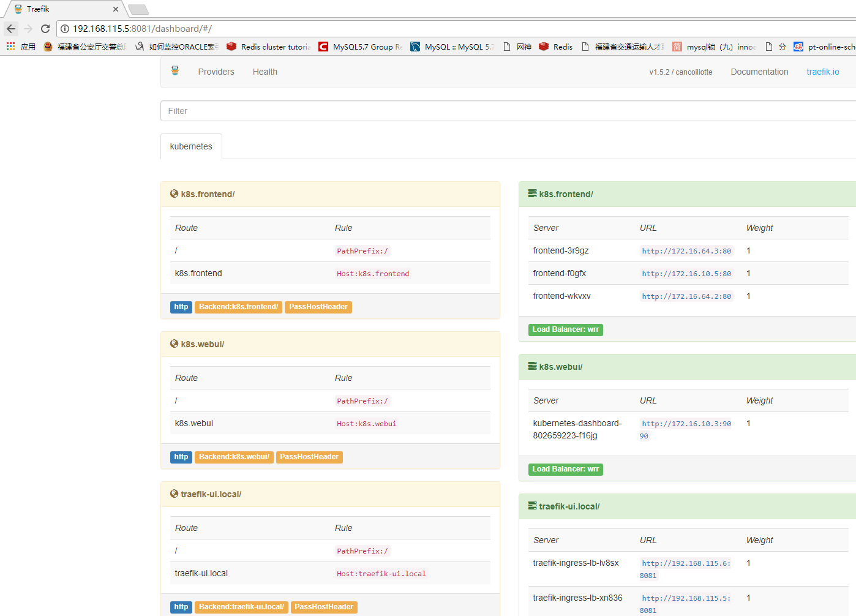Click the browser back arrow

[x=11, y=29]
